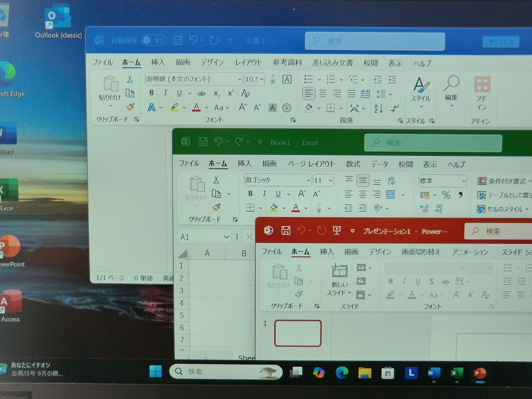The width and height of the screenshot is (532, 399).
Task: Toggle Italic in Word's font group
Action: tap(165, 93)
